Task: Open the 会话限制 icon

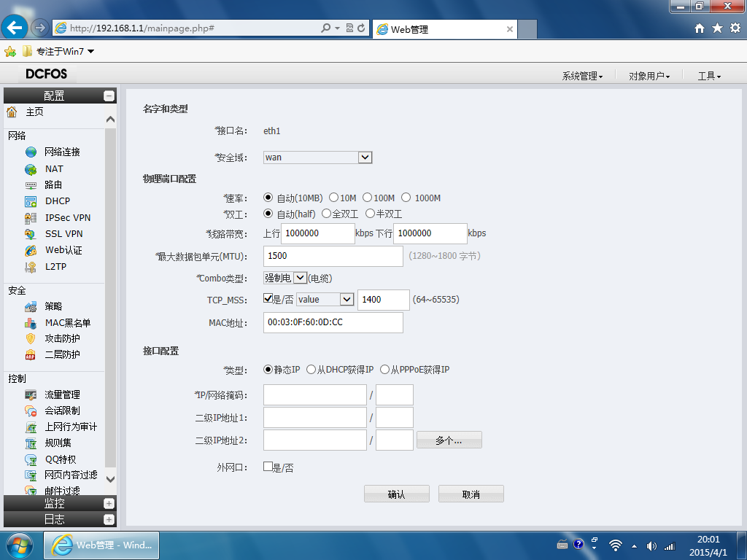Action: (x=31, y=411)
